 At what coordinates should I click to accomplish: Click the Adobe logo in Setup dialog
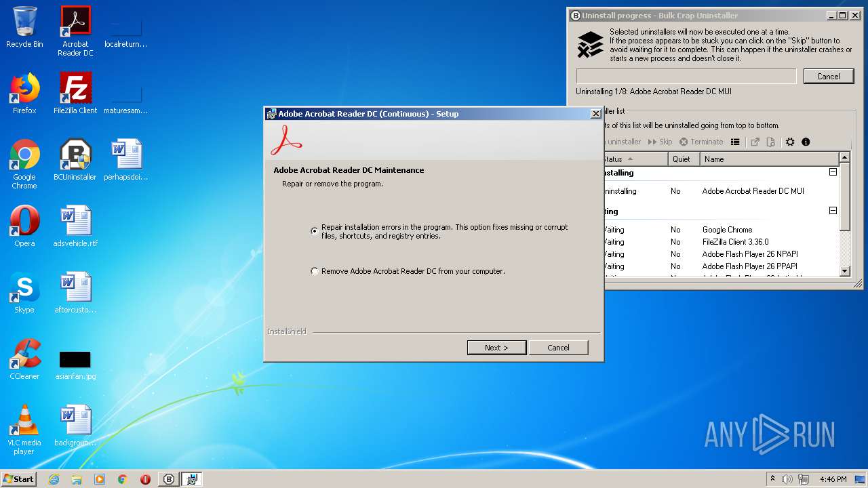click(286, 140)
